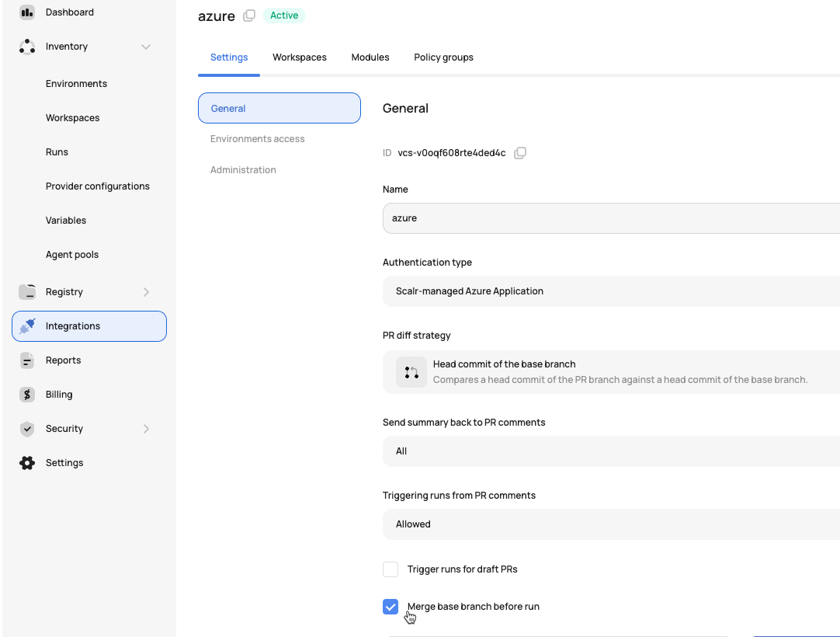Open the Settings page in sidebar
Viewport: 840px width, 637px height.
[x=64, y=463]
